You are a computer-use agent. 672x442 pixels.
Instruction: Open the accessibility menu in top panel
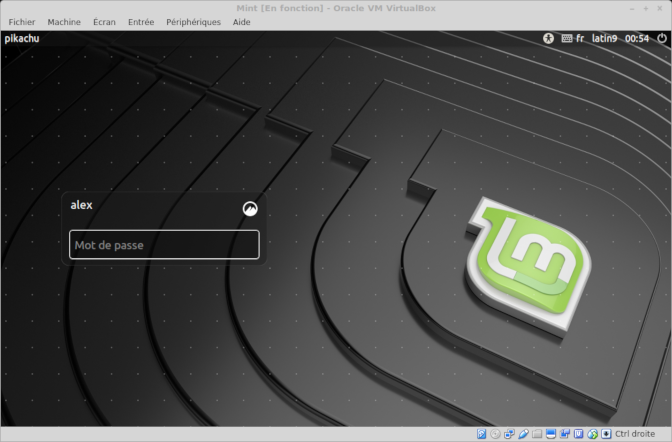point(548,38)
